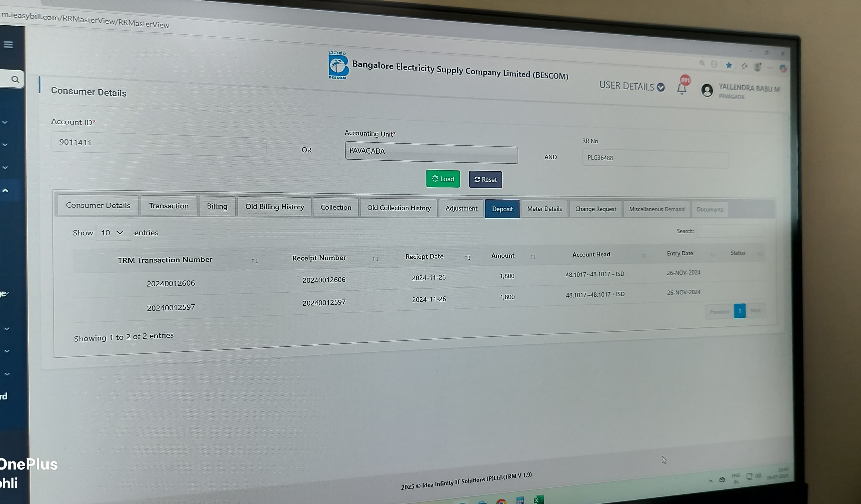The width and height of the screenshot is (861, 504).
Task: Toggle sort on Reciept Date column
Action: coord(467,258)
